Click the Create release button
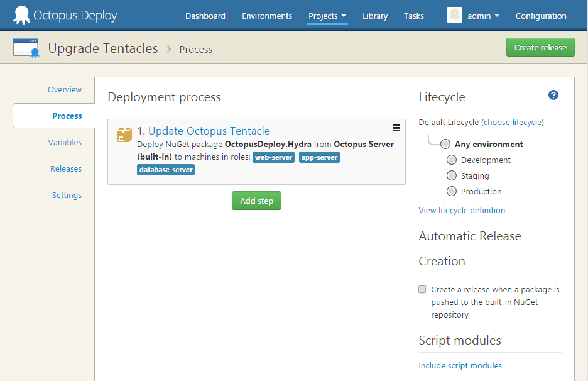 [540, 47]
